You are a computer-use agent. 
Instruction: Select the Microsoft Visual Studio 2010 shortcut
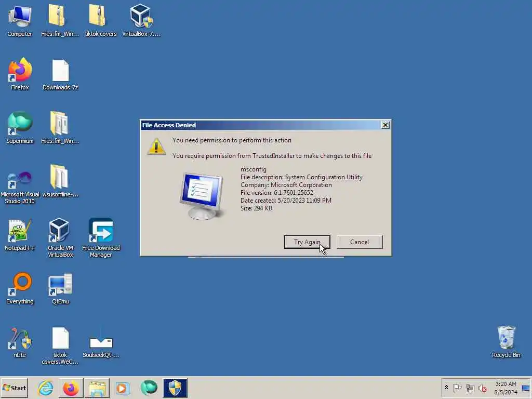[20, 187]
